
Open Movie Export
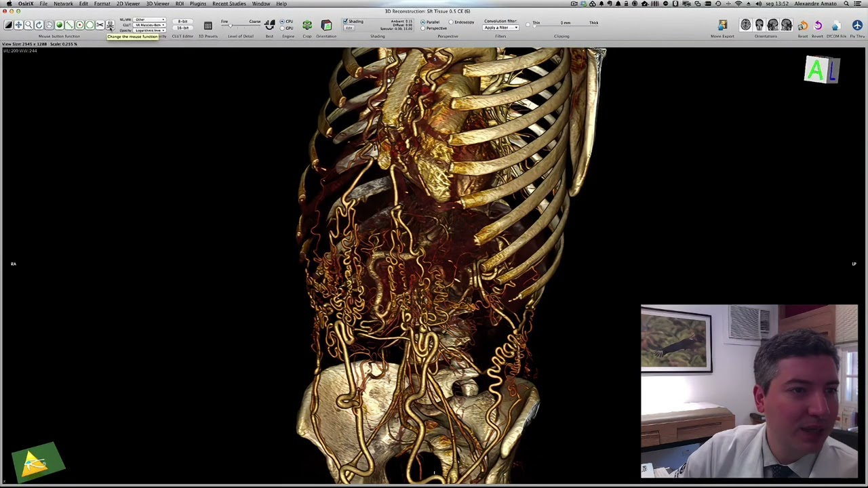point(722,25)
